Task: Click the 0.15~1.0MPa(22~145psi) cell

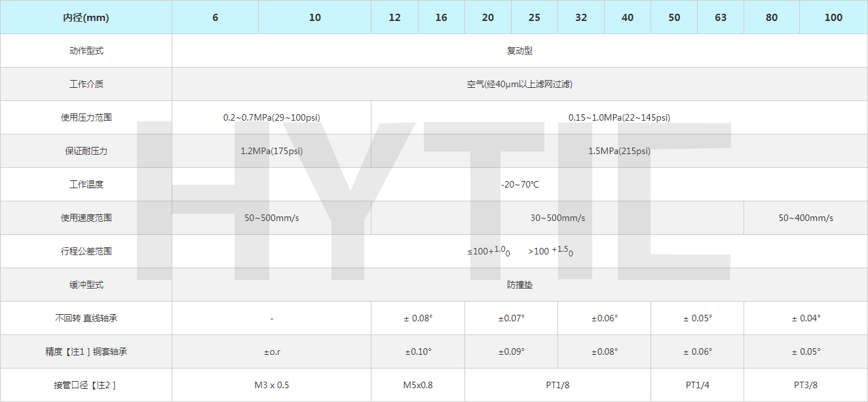Action: pos(620,117)
